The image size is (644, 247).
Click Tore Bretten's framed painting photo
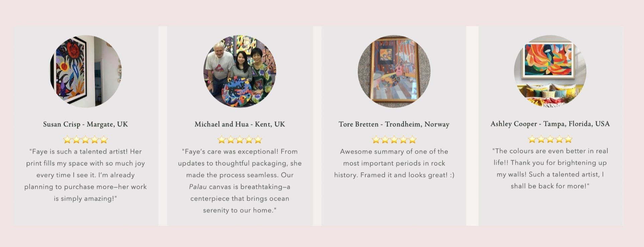point(394,71)
